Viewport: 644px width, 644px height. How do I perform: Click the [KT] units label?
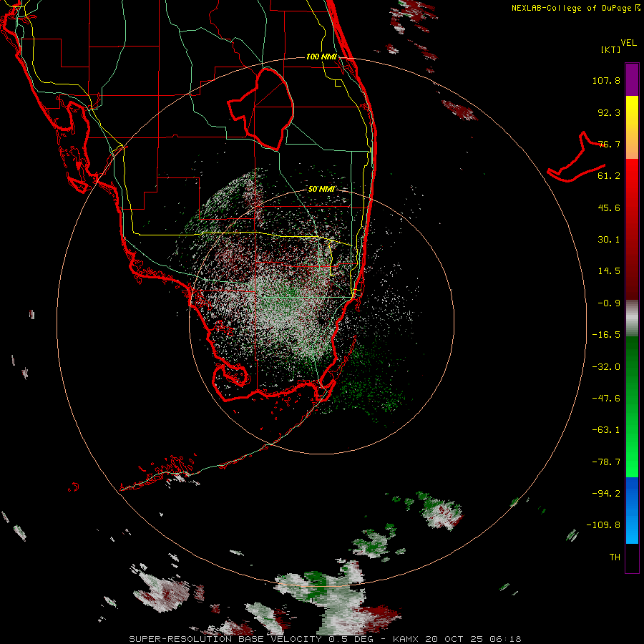pos(610,49)
